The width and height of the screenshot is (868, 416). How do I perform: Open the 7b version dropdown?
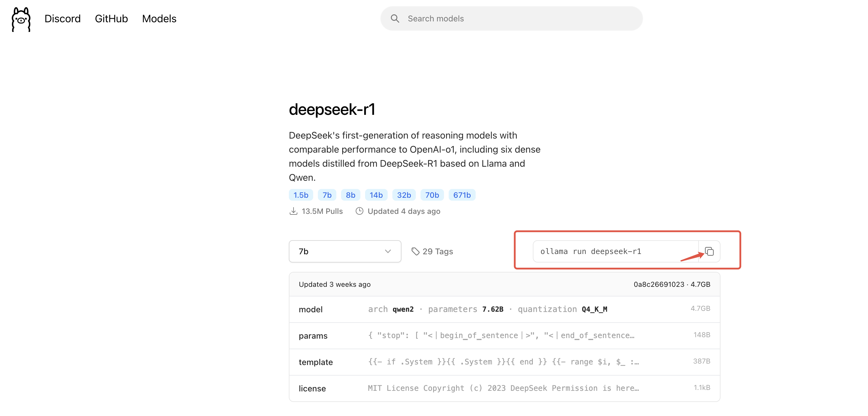(345, 251)
